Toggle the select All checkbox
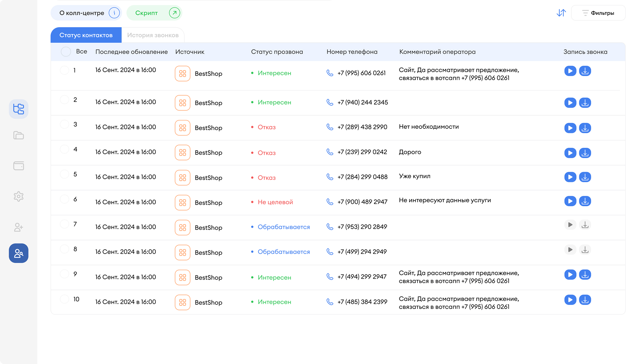This screenshot has width=639, height=364. click(x=66, y=52)
